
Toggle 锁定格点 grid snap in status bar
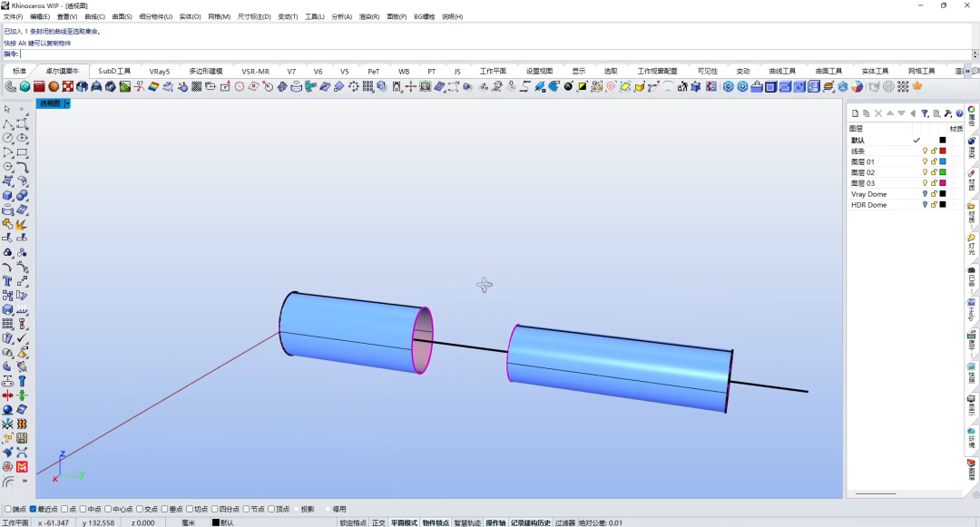pos(353,522)
